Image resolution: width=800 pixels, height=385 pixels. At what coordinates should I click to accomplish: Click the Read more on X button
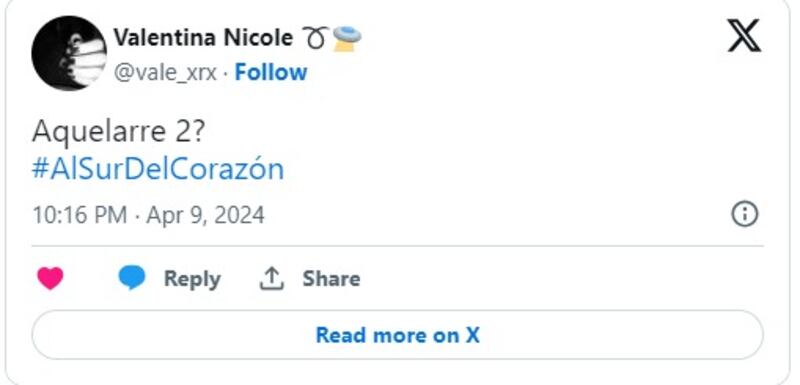tap(397, 335)
